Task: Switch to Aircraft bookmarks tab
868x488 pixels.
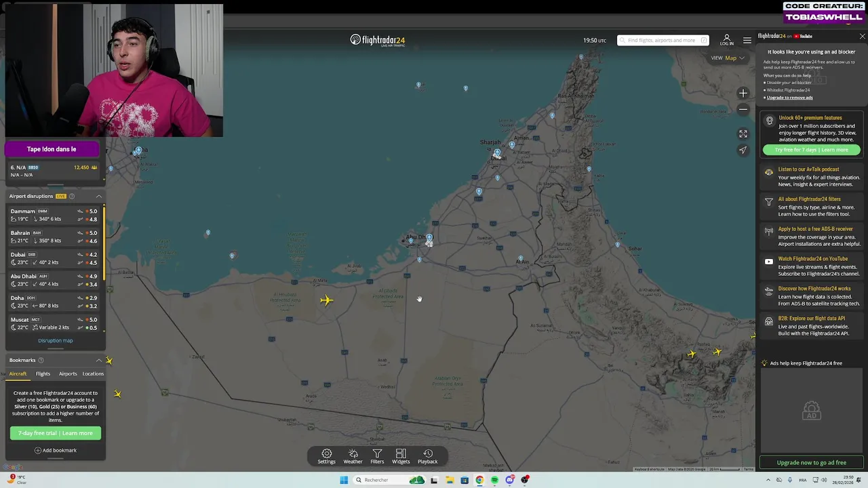Action: pyautogui.click(x=18, y=373)
